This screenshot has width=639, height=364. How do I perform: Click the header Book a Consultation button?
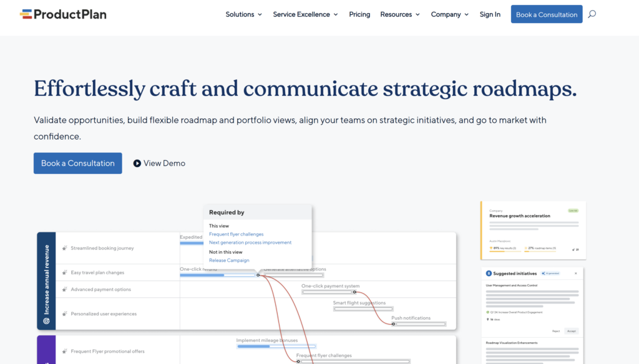point(546,14)
